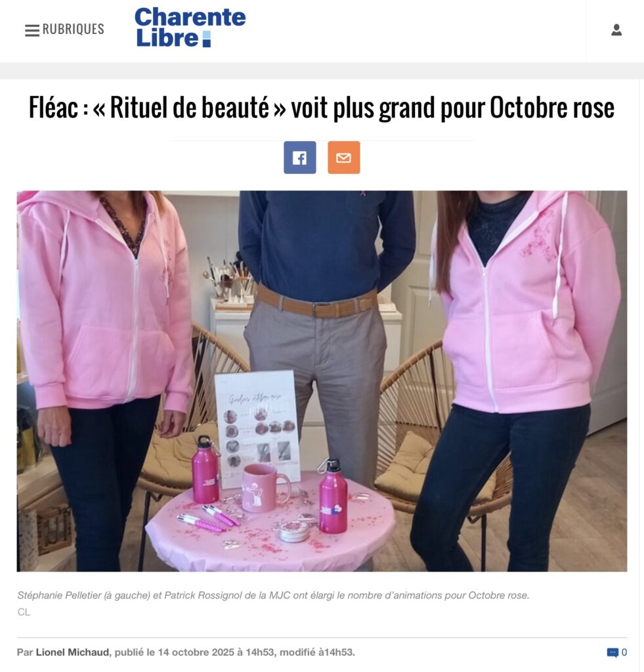Click the publication date 14 octobre 2025
Image resolution: width=644 pixels, height=672 pixels.
coord(196,652)
